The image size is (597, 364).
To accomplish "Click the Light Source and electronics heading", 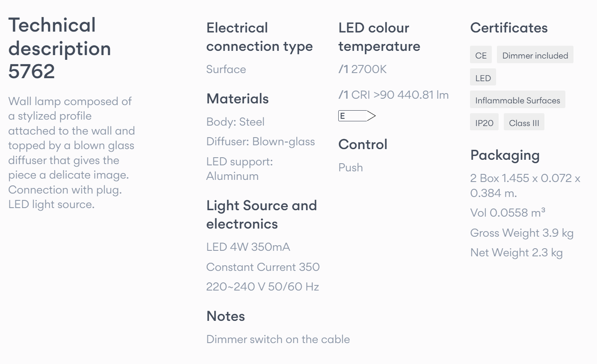I will pyautogui.click(x=262, y=214).
